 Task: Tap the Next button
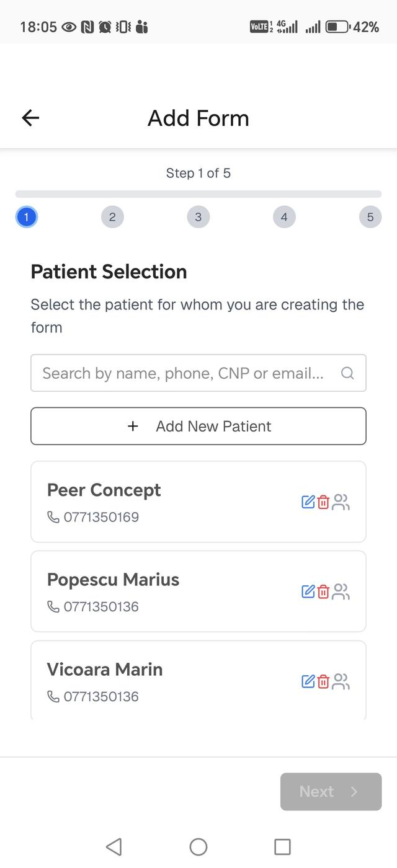(331, 792)
